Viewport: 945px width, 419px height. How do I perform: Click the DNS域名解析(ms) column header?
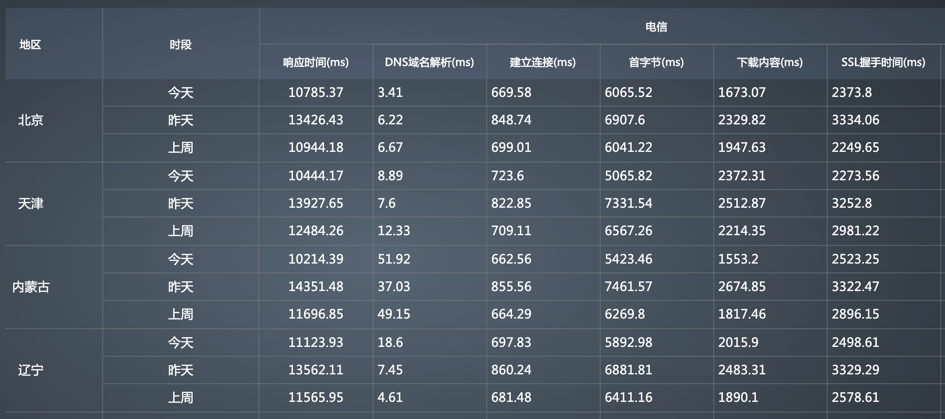click(429, 62)
